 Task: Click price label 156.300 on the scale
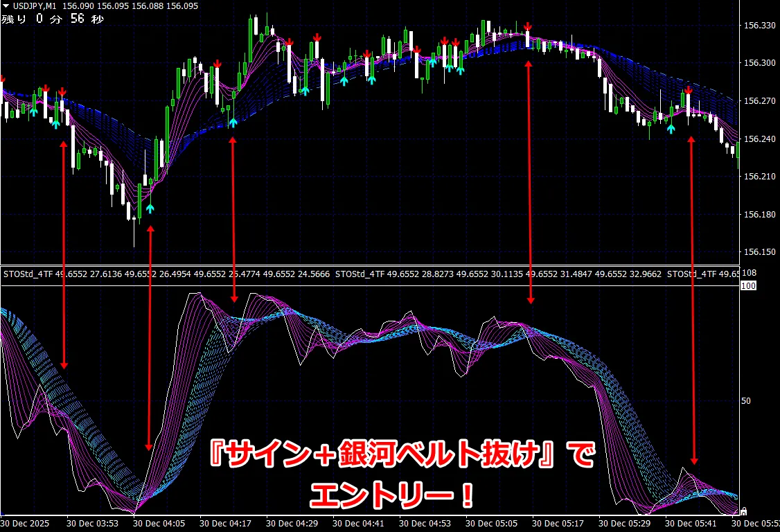[x=759, y=63]
